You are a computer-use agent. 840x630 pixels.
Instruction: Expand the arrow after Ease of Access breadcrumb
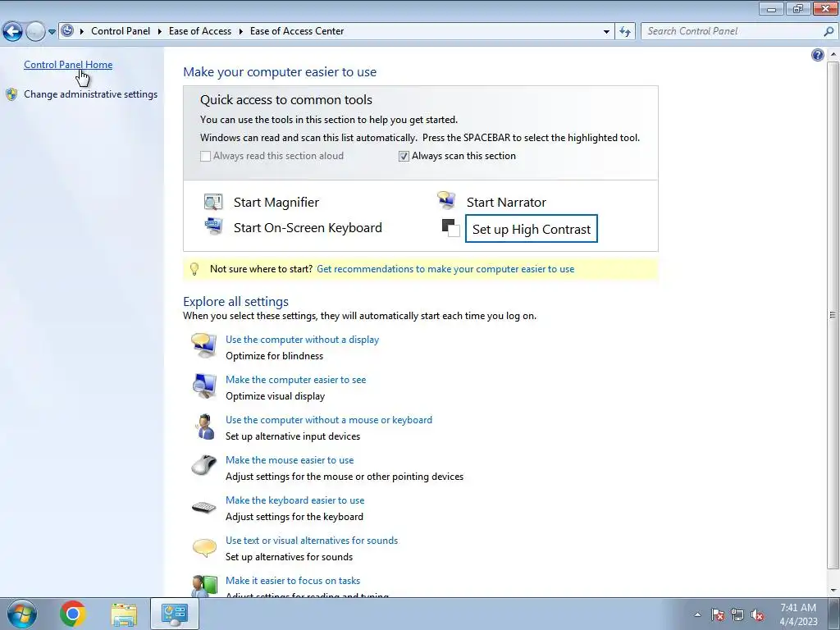coord(240,32)
